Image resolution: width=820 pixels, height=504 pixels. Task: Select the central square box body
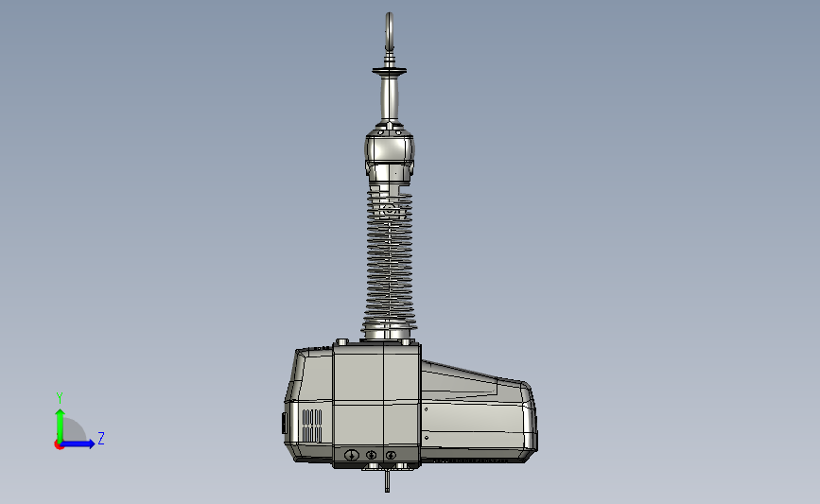(x=376, y=405)
